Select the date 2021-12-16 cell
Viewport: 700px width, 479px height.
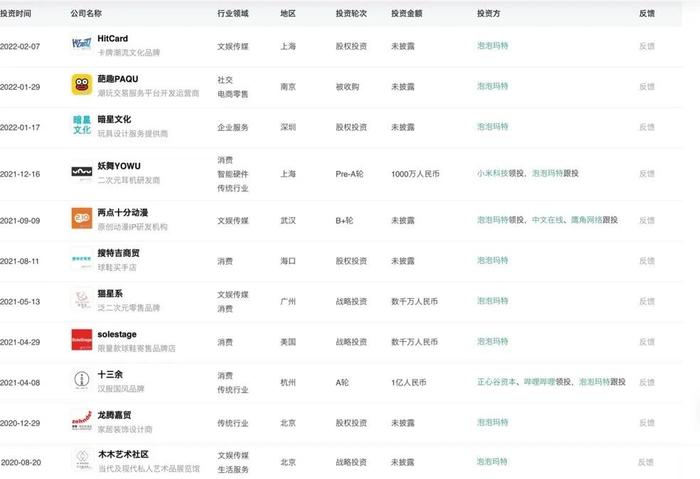[x=20, y=174]
